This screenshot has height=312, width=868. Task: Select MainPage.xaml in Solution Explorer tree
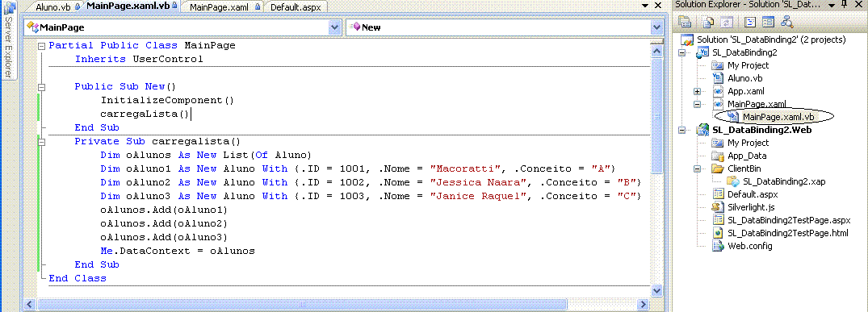757,104
